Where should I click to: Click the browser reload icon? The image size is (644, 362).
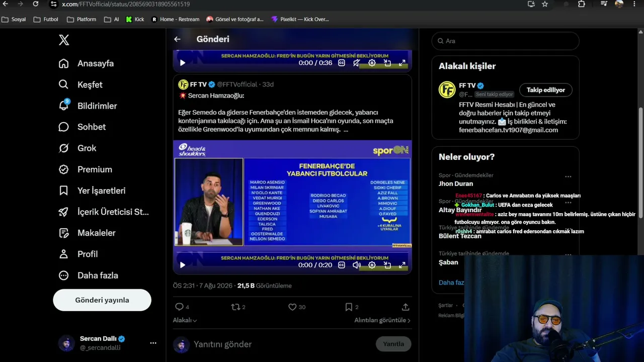coord(36,4)
